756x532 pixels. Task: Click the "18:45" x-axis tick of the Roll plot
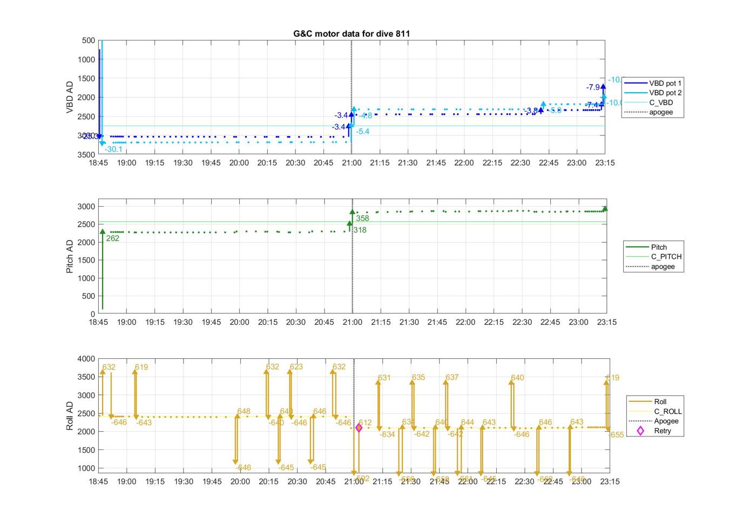point(98,481)
